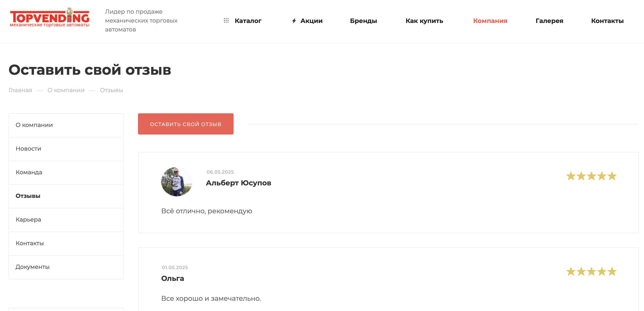Click the TopVending logo

coord(50,17)
